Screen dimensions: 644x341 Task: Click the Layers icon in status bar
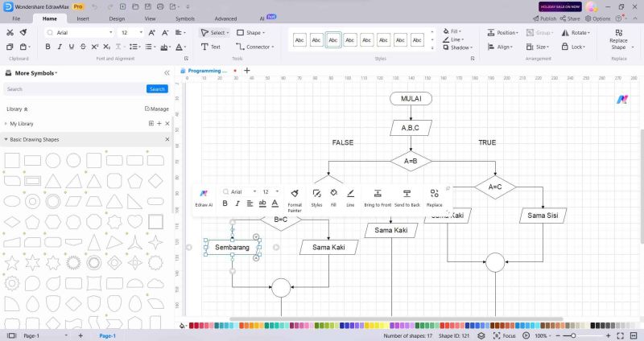pos(481,335)
